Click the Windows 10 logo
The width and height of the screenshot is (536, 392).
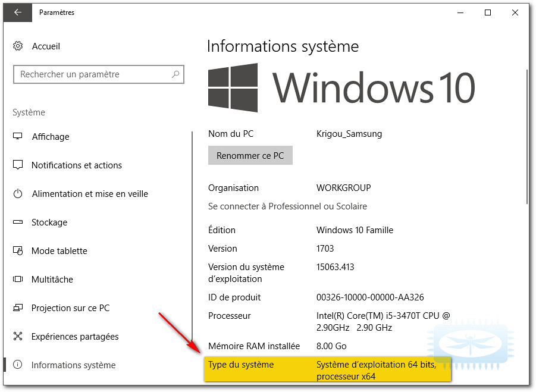(x=341, y=88)
